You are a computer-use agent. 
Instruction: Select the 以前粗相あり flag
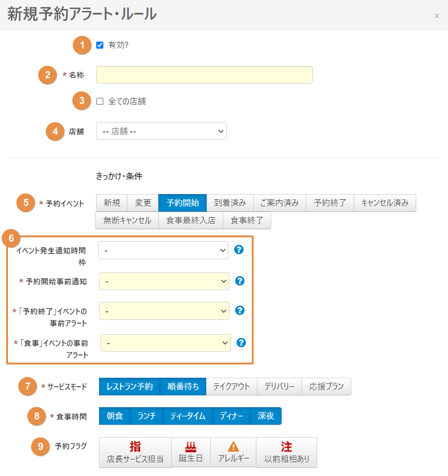pos(286,452)
